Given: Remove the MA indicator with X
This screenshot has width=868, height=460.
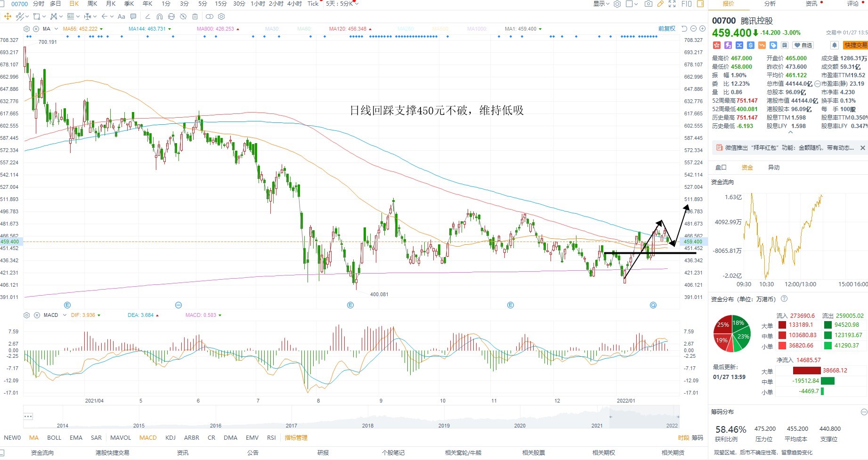Looking at the screenshot, I should click(36, 29).
